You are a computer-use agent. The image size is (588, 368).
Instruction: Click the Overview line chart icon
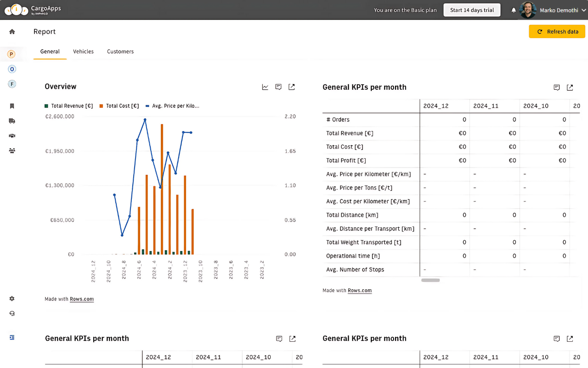pyautogui.click(x=265, y=87)
